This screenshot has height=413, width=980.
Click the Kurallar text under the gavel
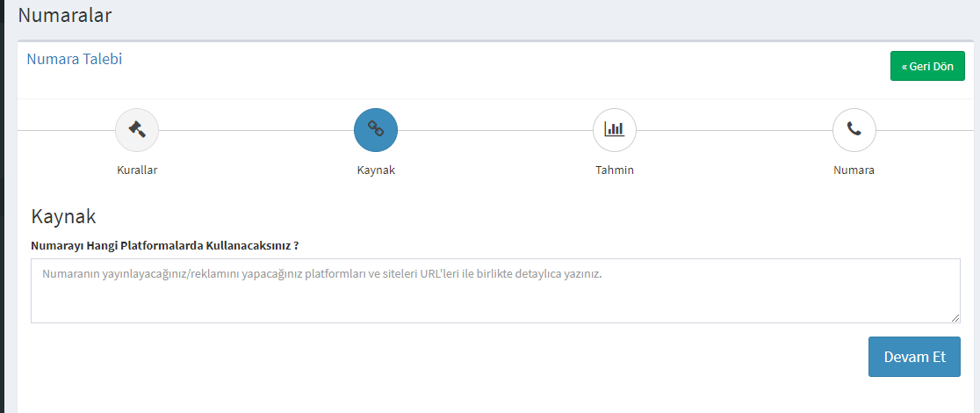coord(137,170)
